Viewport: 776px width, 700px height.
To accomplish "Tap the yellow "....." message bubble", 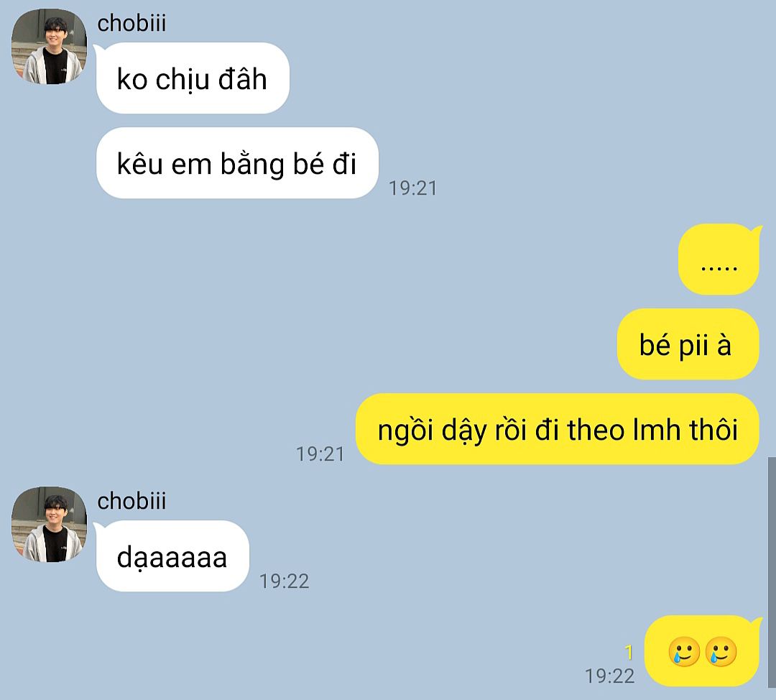I will click(719, 259).
